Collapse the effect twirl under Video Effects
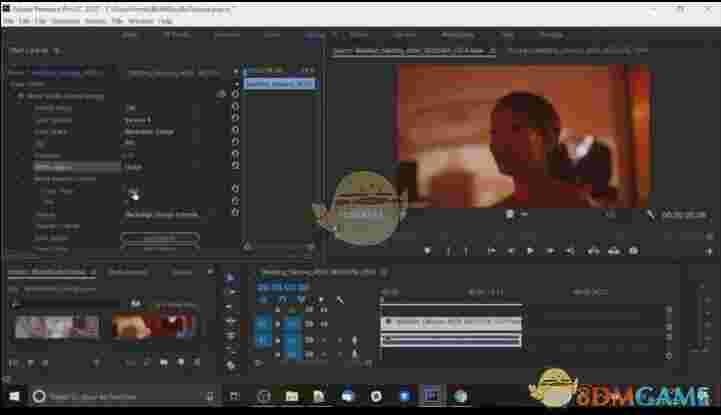 click(x=21, y=97)
